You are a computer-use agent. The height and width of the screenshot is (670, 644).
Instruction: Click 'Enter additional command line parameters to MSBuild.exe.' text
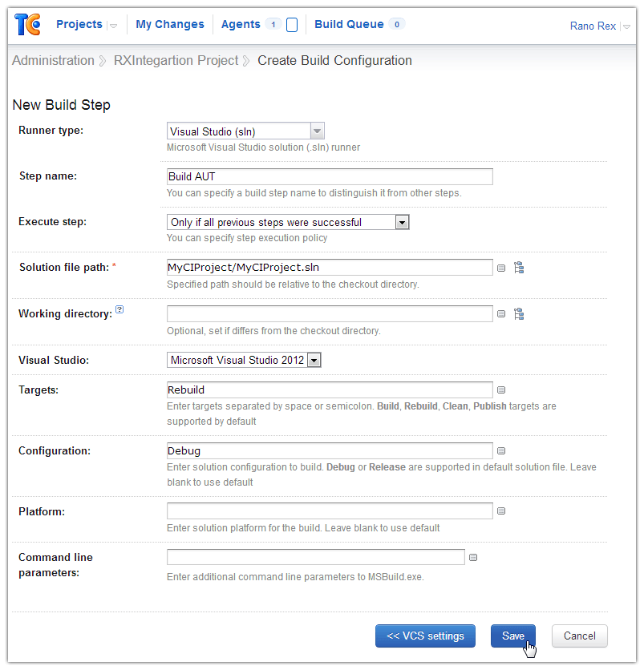pos(295,577)
